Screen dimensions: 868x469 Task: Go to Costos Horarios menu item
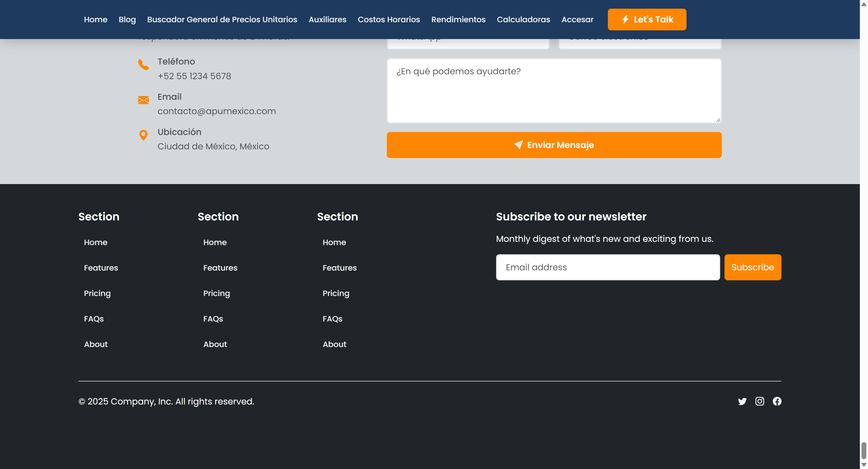tap(388, 20)
